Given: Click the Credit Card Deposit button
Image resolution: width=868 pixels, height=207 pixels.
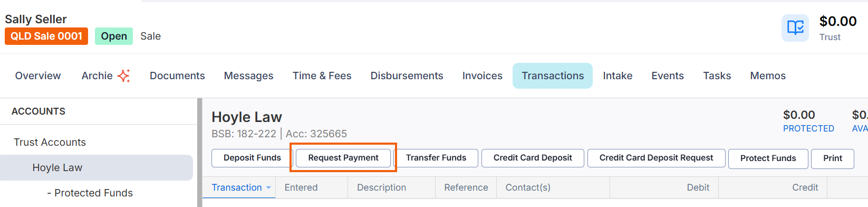Looking at the screenshot, I should click(533, 158).
